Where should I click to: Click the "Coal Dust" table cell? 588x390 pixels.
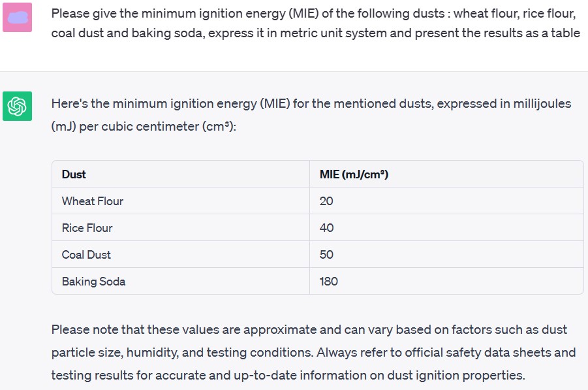pos(86,255)
